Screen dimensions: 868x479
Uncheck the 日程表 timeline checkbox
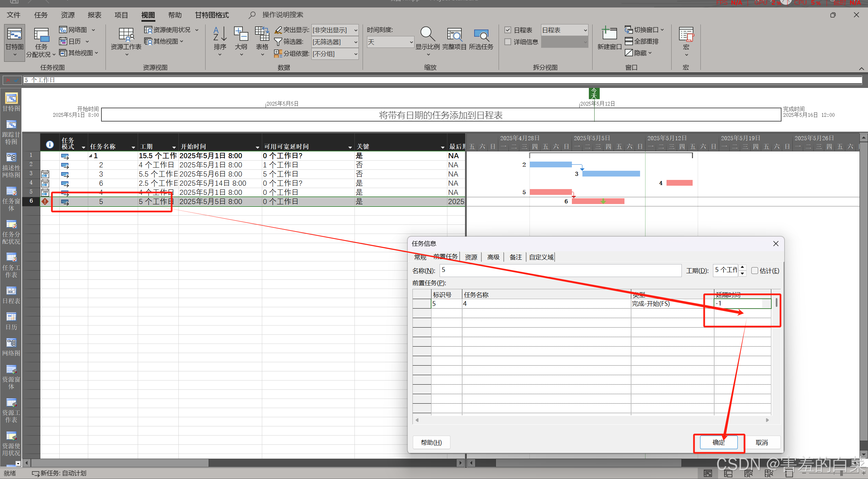click(508, 30)
